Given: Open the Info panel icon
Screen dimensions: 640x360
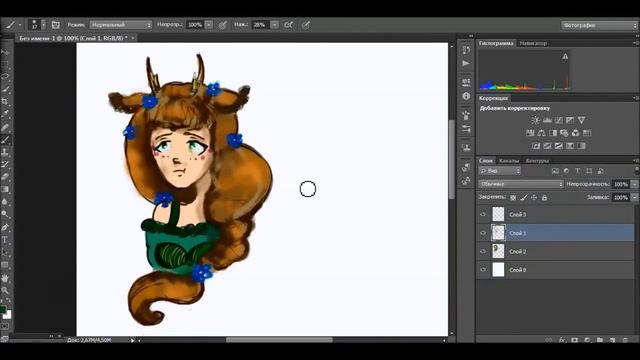Looking at the screenshot, I should 466,96.
